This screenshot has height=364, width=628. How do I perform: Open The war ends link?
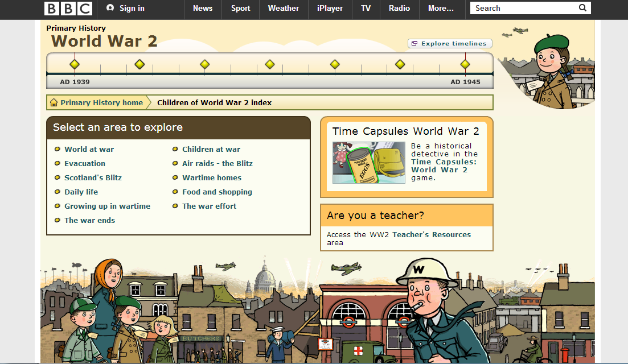[90, 221]
